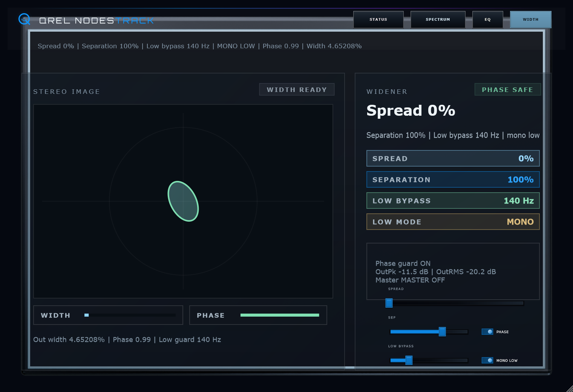573x392 pixels.
Task: Open the EQ tab
Action: 488,20
